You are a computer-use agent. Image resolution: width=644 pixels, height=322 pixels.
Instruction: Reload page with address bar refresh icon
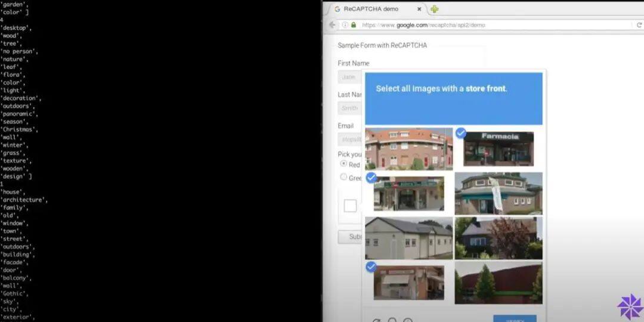coord(639,25)
